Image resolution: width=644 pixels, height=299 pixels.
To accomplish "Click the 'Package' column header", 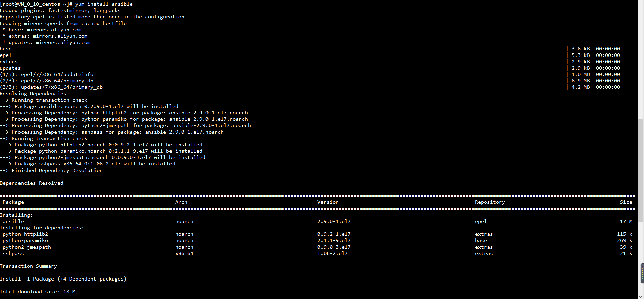I will [13, 202].
